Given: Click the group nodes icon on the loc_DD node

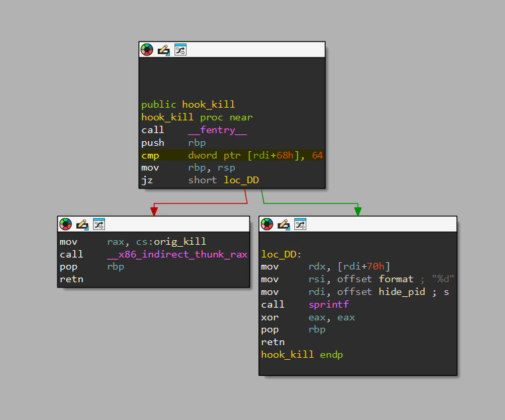Looking at the screenshot, I should point(300,224).
